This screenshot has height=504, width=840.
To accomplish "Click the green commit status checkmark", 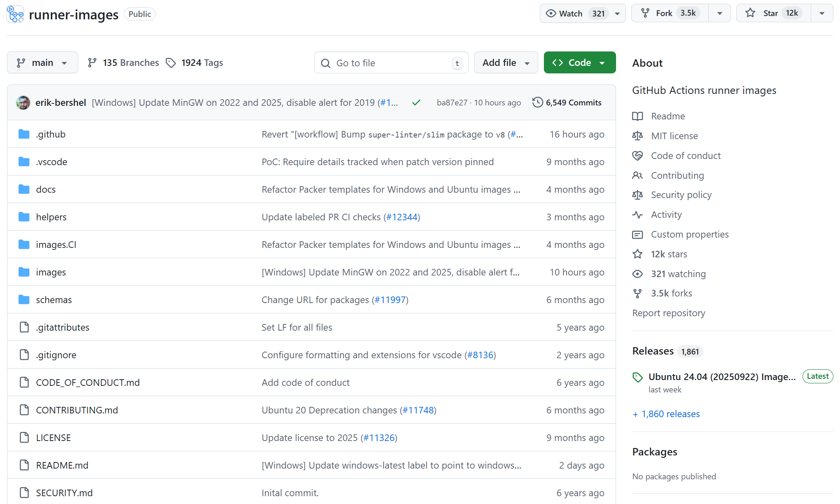I will 416,103.
